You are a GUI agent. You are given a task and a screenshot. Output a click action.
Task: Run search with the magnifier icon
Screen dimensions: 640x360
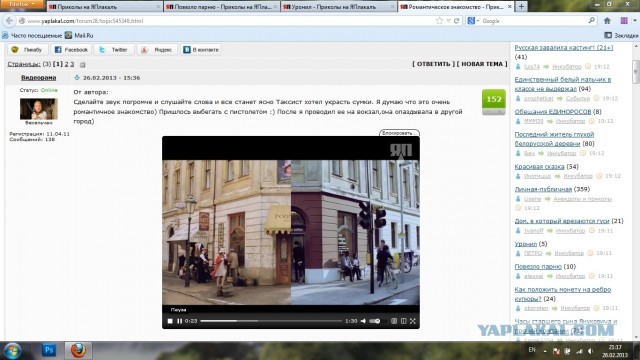591,21
